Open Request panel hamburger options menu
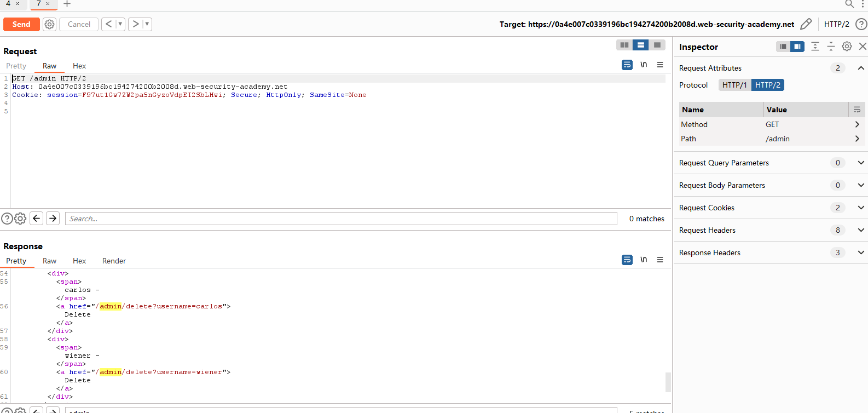 pos(660,65)
